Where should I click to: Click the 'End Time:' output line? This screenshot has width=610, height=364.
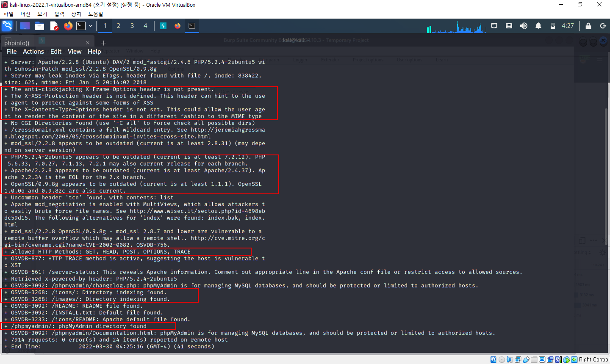point(109,347)
